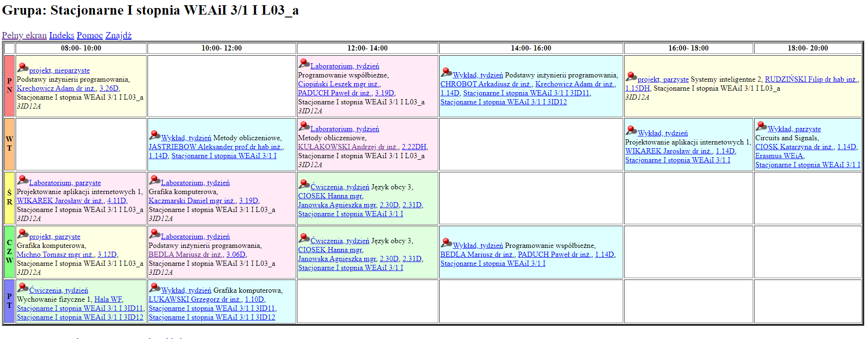Image resolution: width=868 pixels, height=339 pixels.
Task: Open Kaczmarski Daniel mgr inż. link
Action: coord(191,201)
